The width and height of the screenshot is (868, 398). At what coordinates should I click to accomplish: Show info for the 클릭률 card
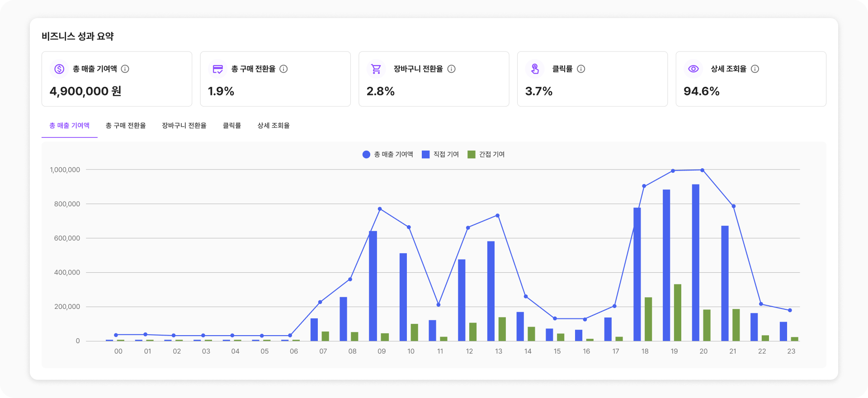point(581,69)
